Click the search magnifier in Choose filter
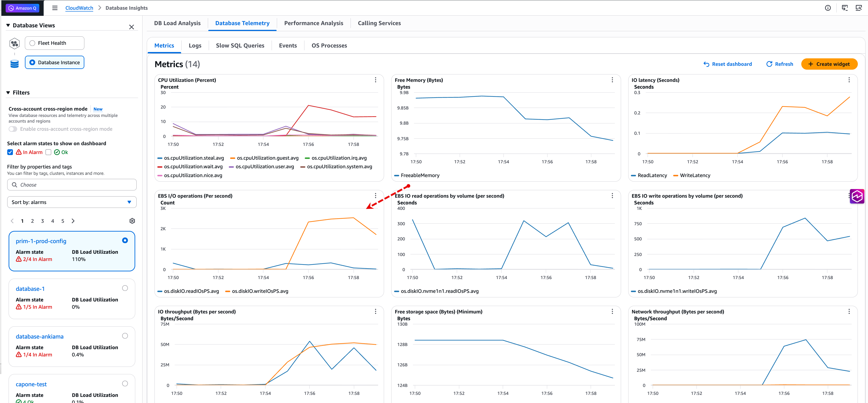The width and height of the screenshot is (868, 403). (14, 185)
